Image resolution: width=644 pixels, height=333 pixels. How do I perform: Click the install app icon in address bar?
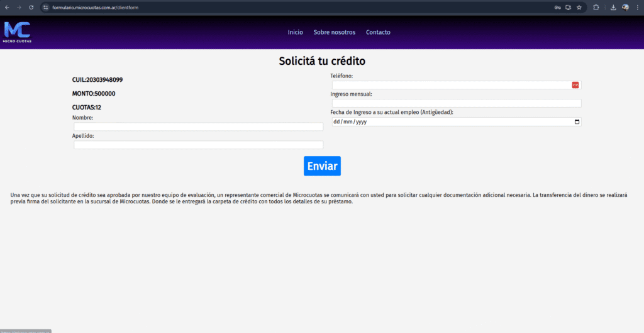[569, 8]
